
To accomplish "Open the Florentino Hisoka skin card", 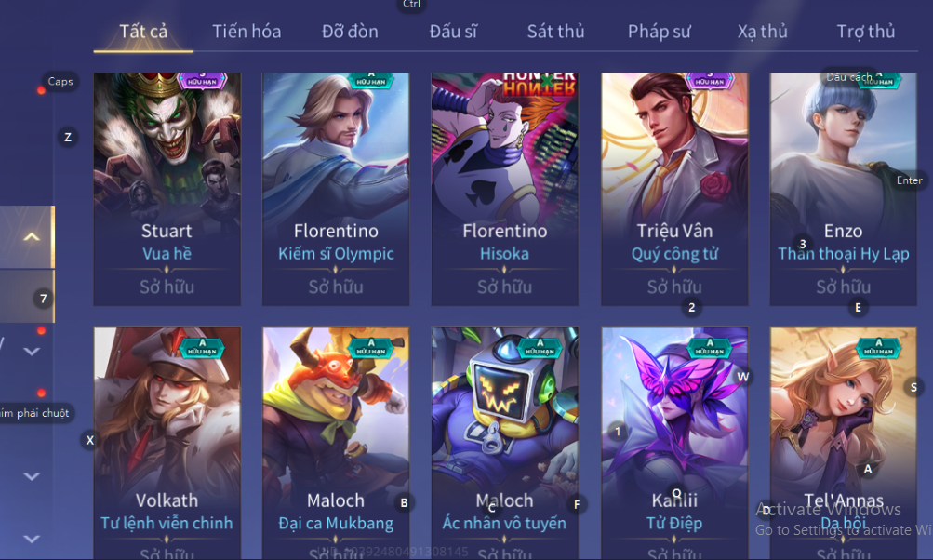I will (x=504, y=189).
